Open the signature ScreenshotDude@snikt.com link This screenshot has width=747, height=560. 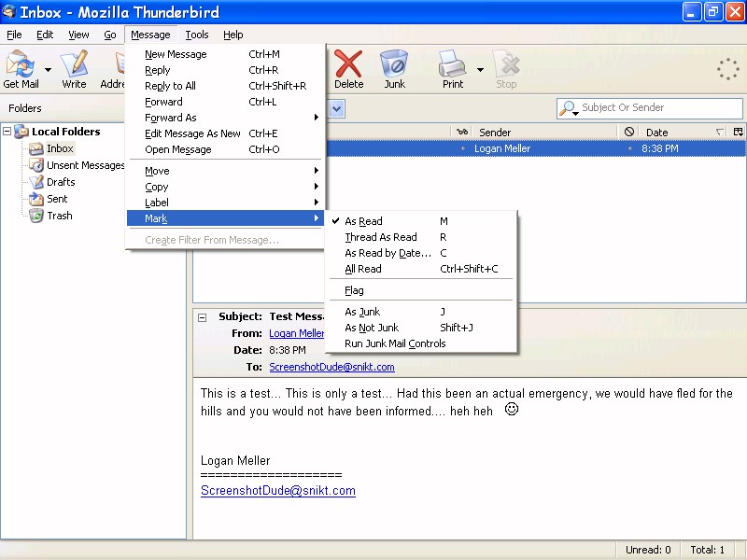coord(278,491)
